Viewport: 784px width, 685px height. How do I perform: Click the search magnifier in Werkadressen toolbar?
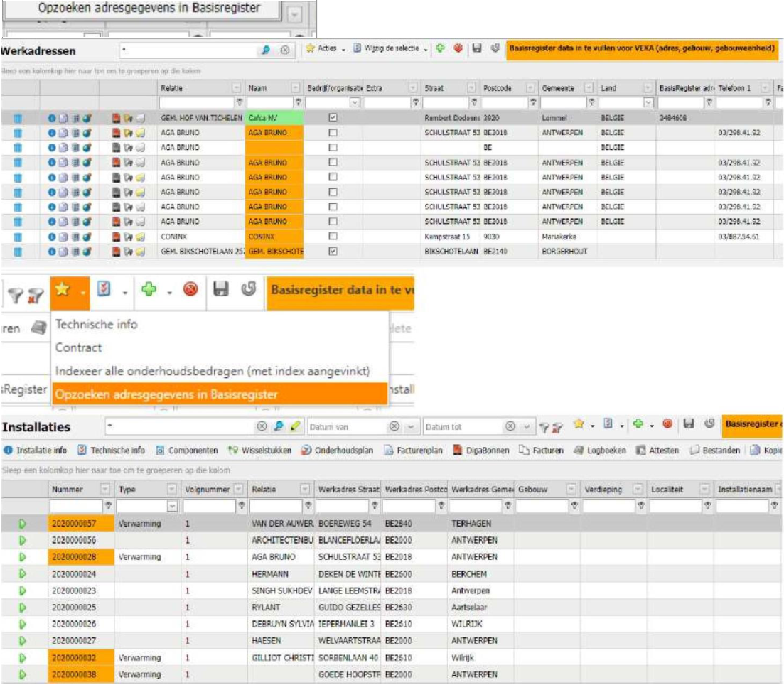266,50
